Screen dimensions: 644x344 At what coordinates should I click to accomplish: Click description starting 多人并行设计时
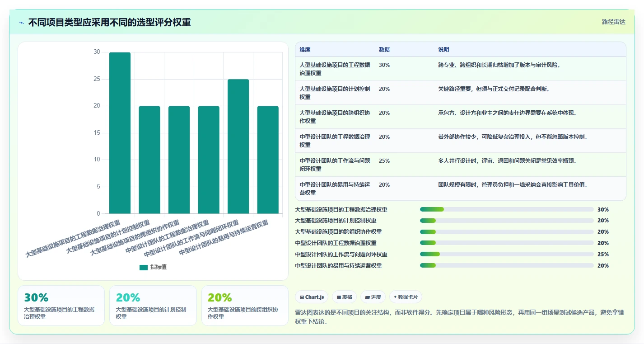click(507, 161)
